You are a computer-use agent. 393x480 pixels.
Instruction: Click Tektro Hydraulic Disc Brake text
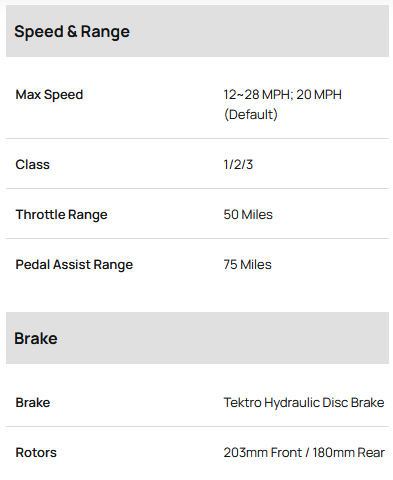tap(304, 403)
